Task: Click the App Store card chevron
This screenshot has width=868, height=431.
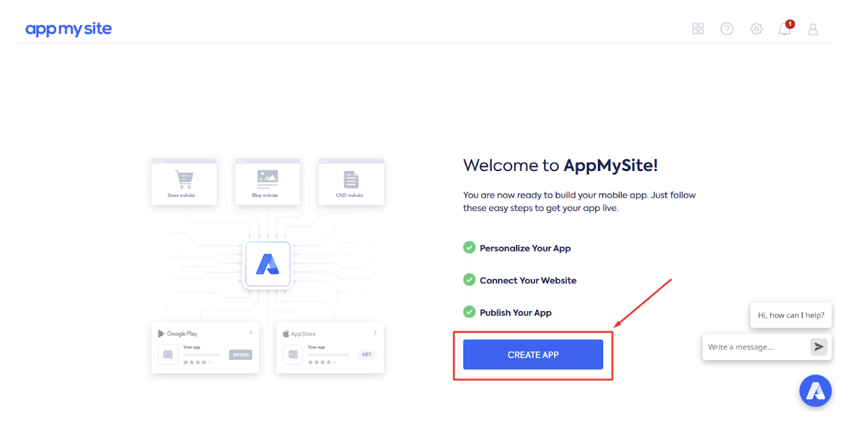Action: coord(375,333)
